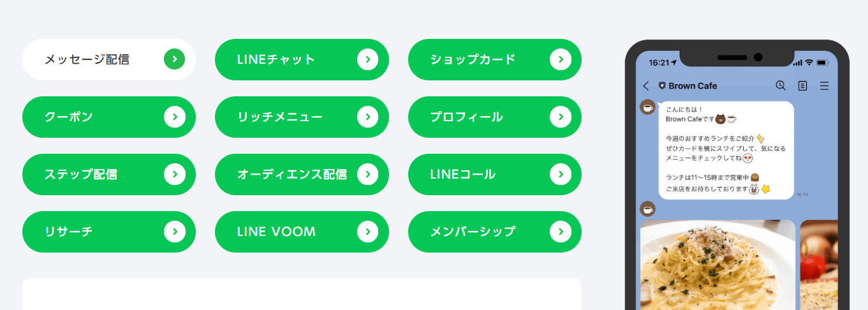This screenshot has height=310, width=868.
Task: Tap the back arrow beside Brown Cafe
Action: pos(646,85)
